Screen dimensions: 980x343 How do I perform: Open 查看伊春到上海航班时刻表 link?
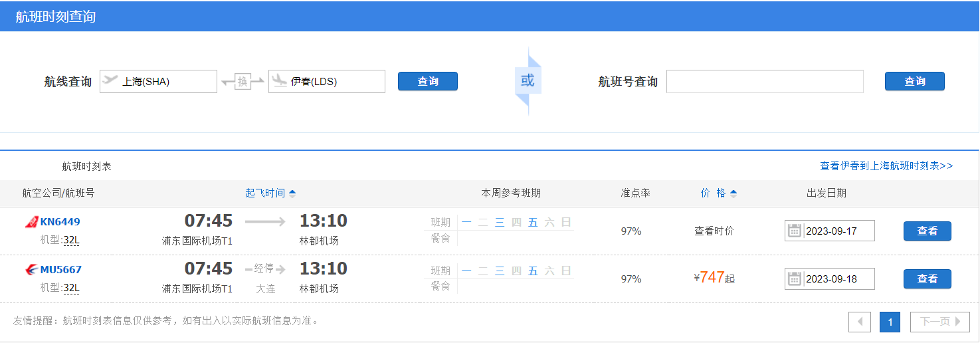[x=886, y=166]
